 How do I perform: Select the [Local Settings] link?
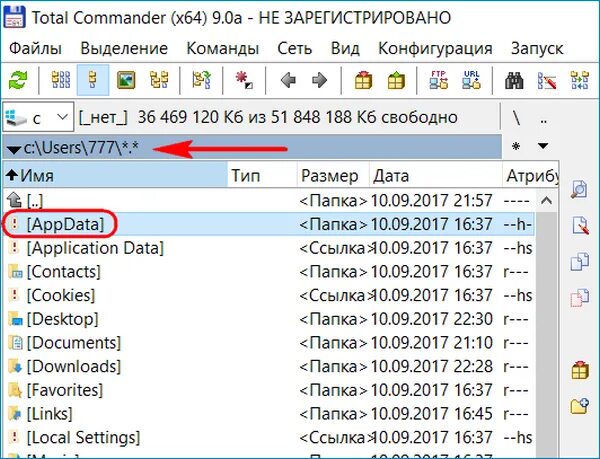[269, 438]
